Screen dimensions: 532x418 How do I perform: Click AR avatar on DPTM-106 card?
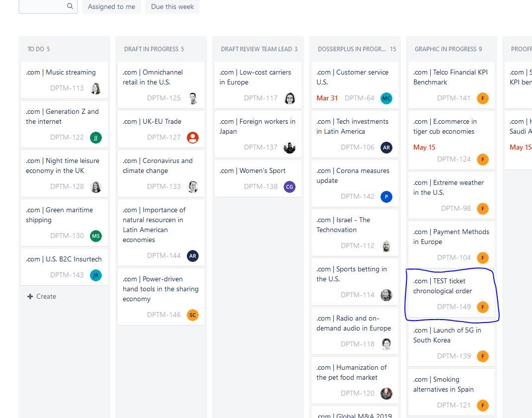pyautogui.click(x=386, y=148)
